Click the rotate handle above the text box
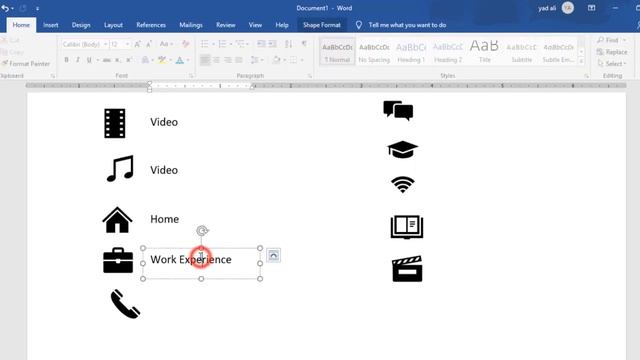Screen dimensions: 640x360 click(x=202, y=231)
